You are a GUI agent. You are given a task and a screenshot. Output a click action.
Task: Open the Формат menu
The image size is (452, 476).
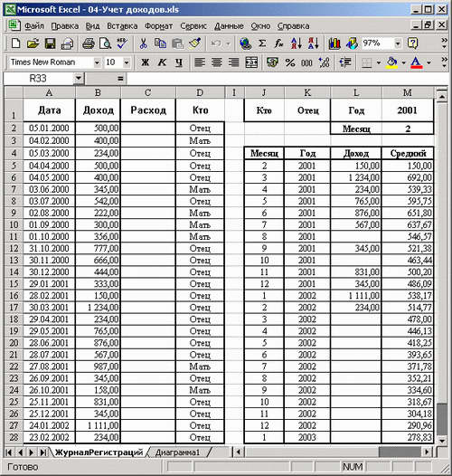point(159,26)
